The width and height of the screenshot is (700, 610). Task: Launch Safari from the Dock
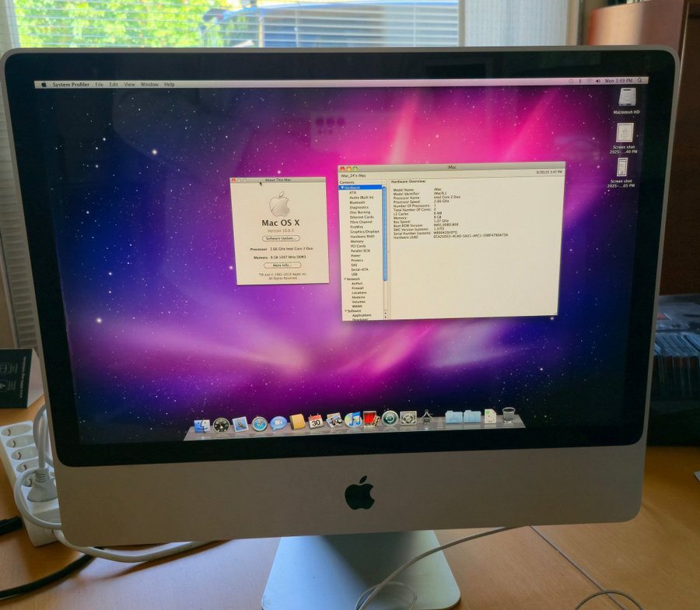[259, 423]
